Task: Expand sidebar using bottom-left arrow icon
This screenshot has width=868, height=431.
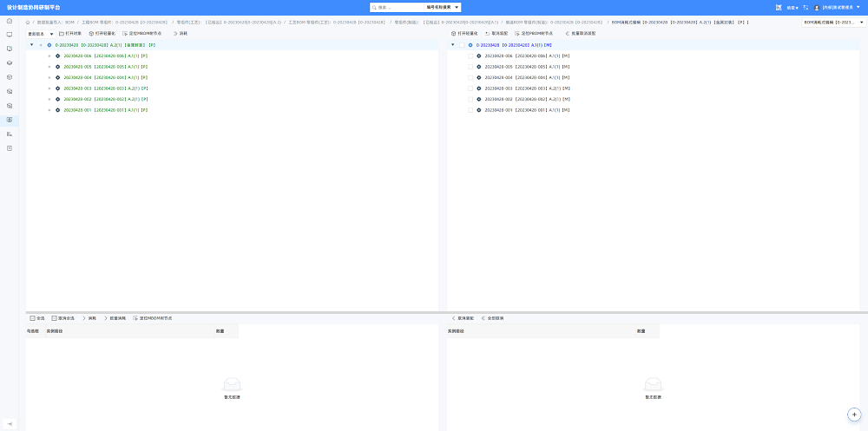Action: coord(9,423)
